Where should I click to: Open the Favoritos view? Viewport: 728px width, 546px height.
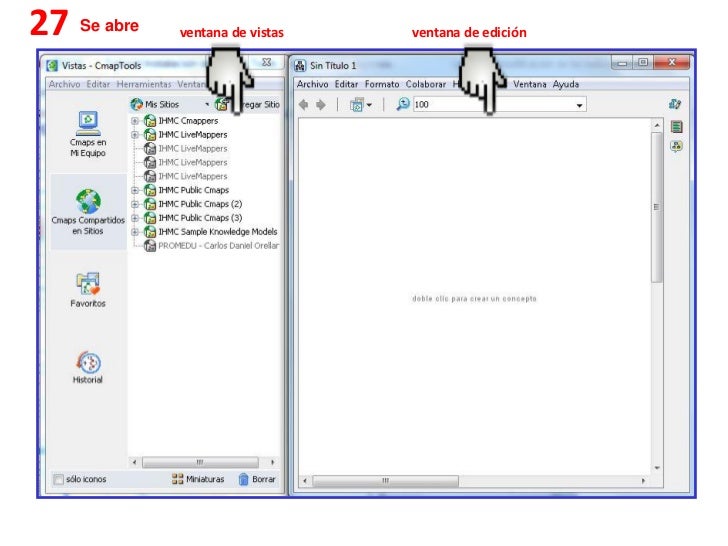click(88, 290)
